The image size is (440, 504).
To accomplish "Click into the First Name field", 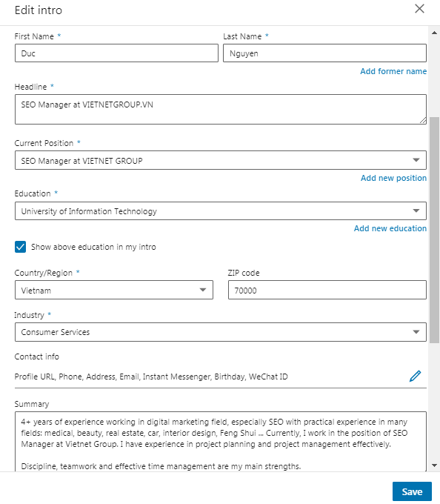I will click(116, 53).
